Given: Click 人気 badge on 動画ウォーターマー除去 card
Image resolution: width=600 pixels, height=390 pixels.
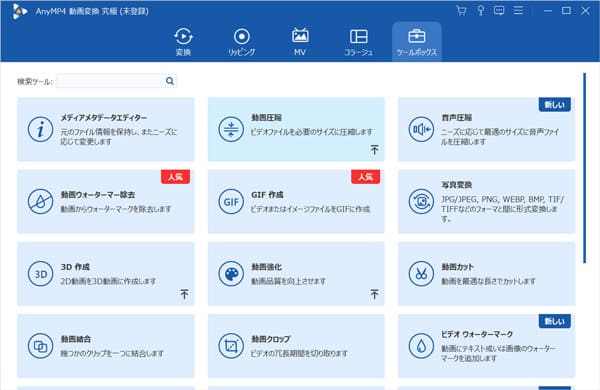Looking at the screenshot, I should 175,177.
